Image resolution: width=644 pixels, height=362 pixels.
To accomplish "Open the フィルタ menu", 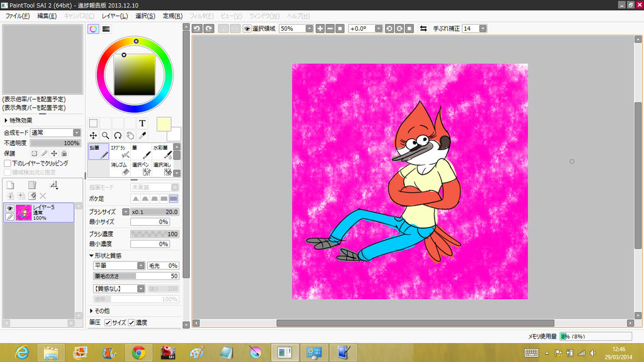I will coord(200,16).
